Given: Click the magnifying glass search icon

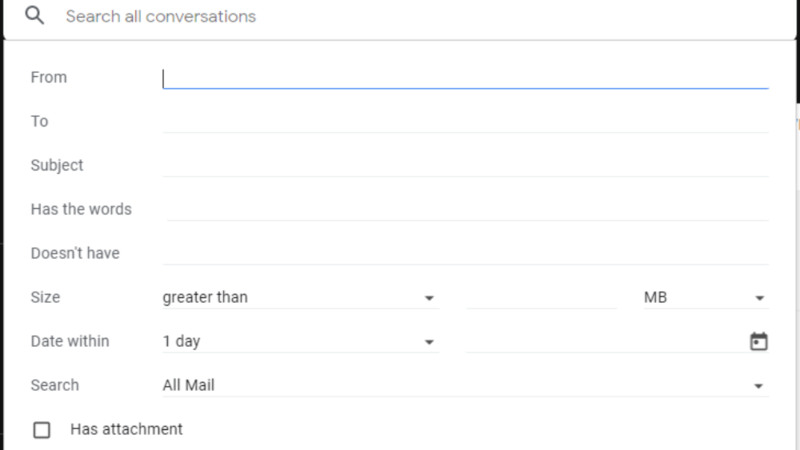Looking at the screenshot, I should click(34, 16).
